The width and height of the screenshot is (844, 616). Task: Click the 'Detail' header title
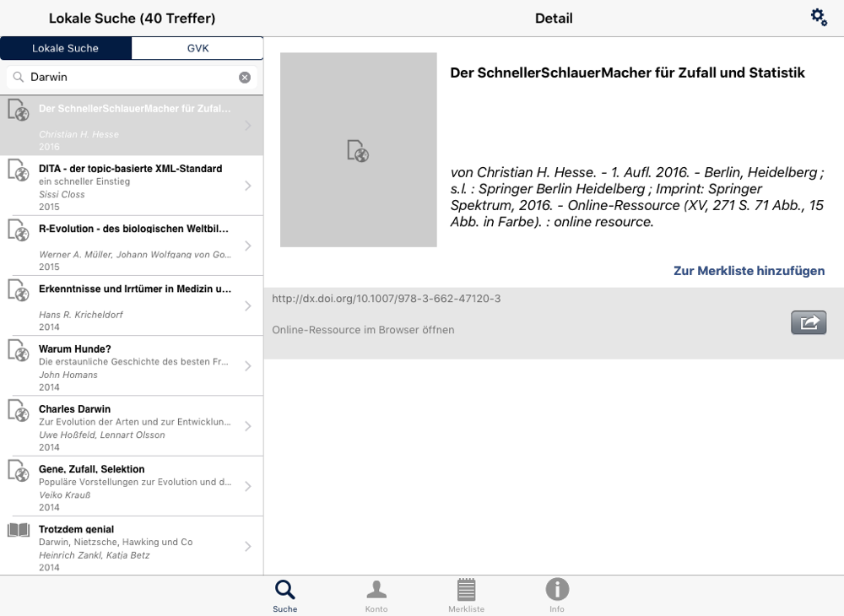(x=554, y=19)
